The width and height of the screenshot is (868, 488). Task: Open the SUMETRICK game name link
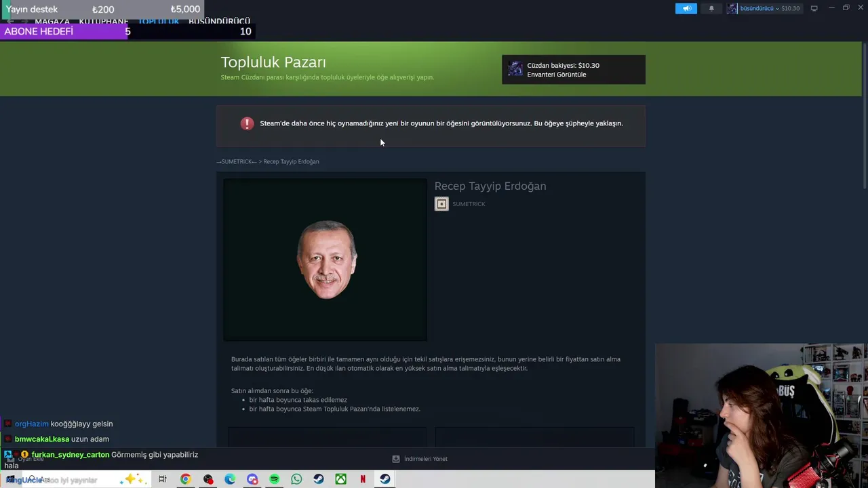(469, 204)
